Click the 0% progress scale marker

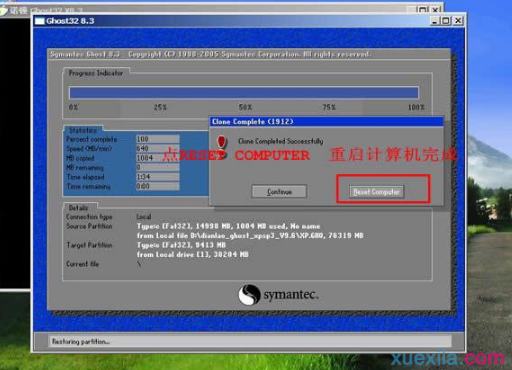click(73, 107)
